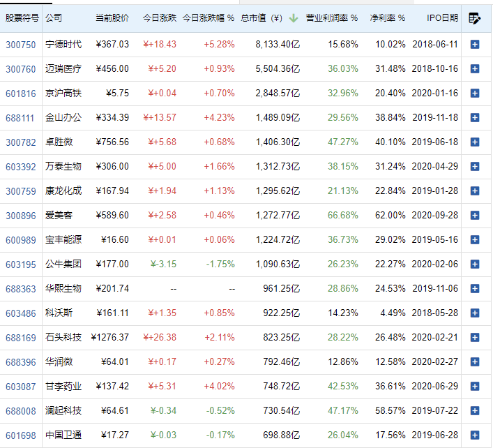The height and width of the screenshot is (448, 493).
Task: Click the green sort arrow beside 总市值
Action: [294, 18]
